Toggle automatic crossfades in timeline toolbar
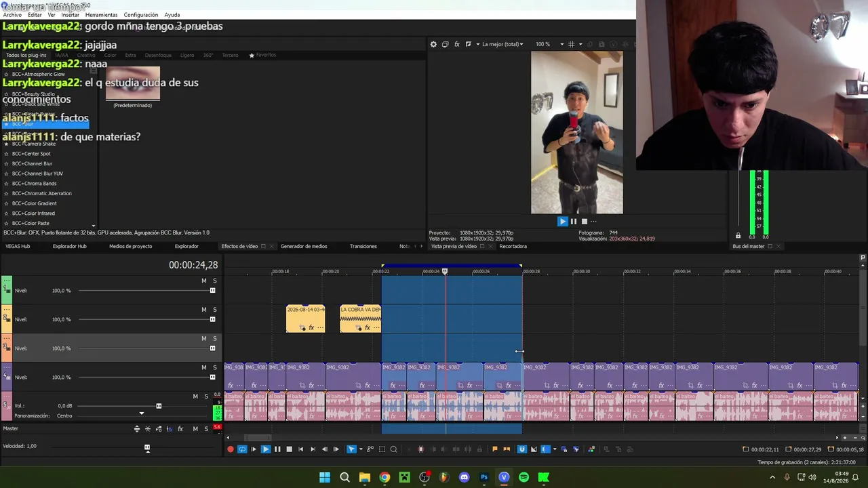Screen dimensions: 868x488 pos(534,449)
